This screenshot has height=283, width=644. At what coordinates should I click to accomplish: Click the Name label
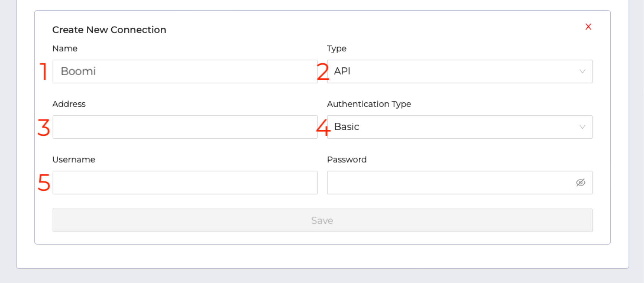click(65, 49)
